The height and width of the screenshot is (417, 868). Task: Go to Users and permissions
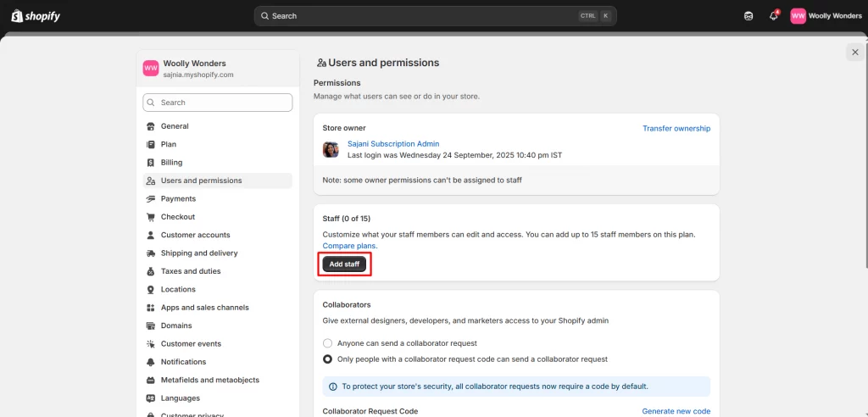[218, 181]
